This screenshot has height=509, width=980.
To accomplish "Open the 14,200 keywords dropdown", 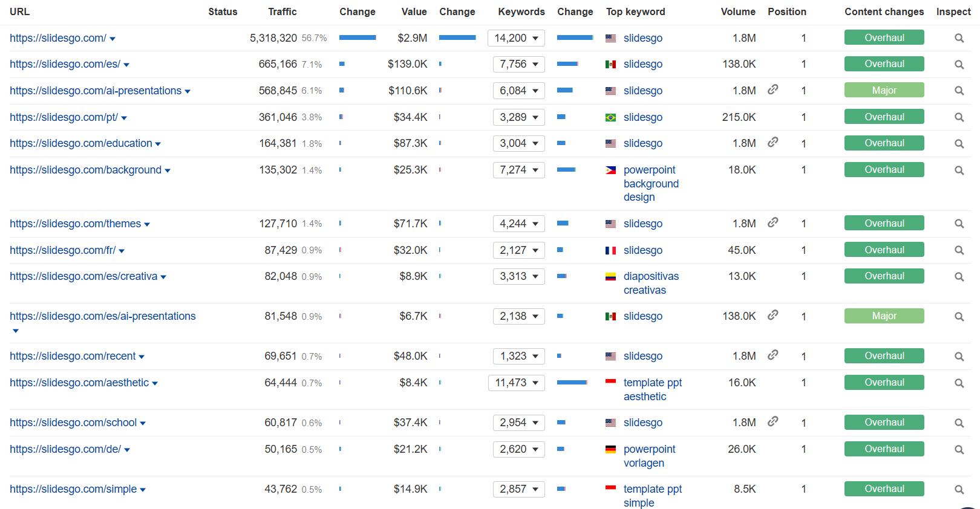I will (516, 38).
